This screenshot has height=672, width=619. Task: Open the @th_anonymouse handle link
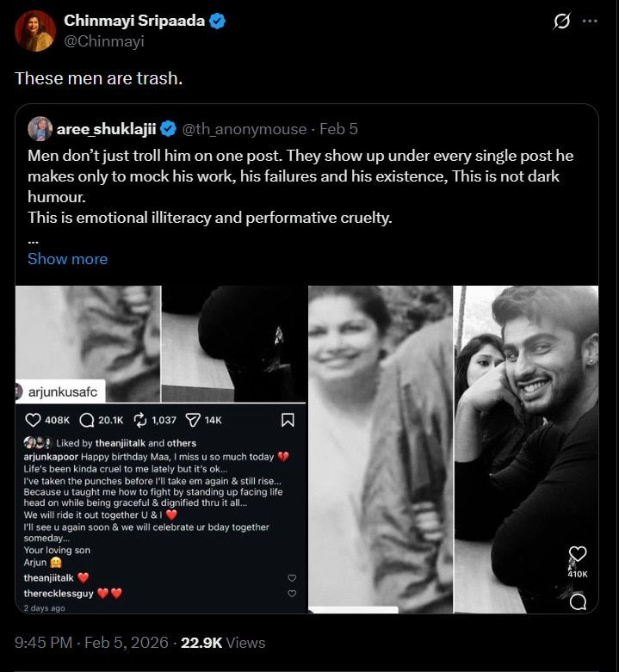coord(244,129)
